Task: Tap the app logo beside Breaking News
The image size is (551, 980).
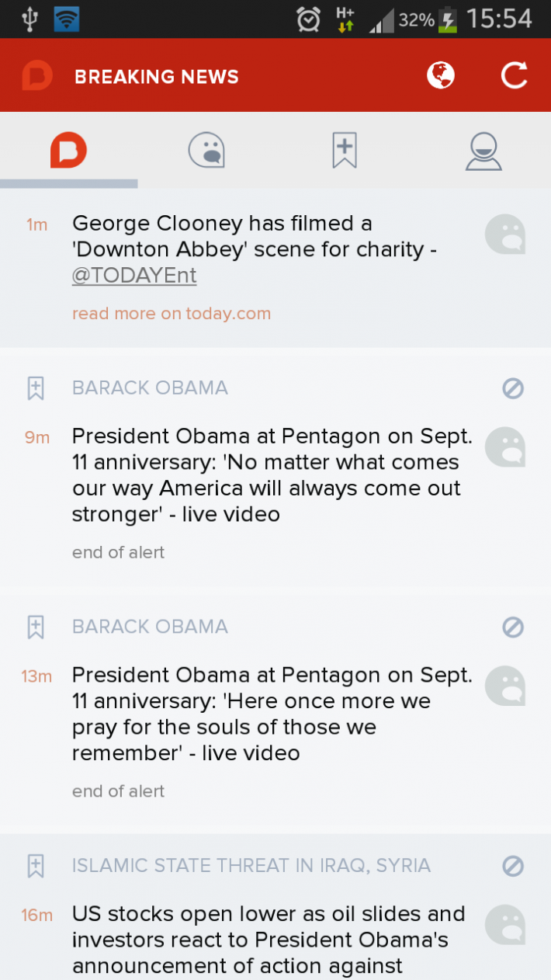Action: [x=37, y=76]
